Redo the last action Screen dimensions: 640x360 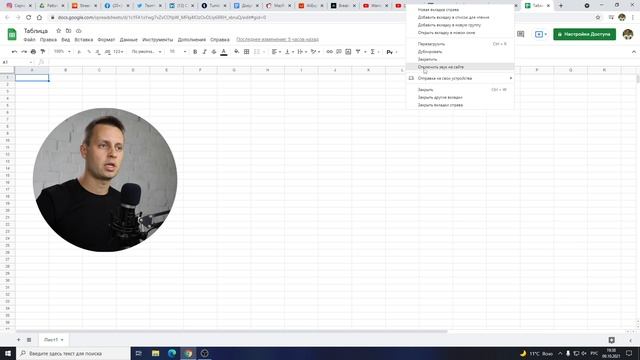point(24,52)
